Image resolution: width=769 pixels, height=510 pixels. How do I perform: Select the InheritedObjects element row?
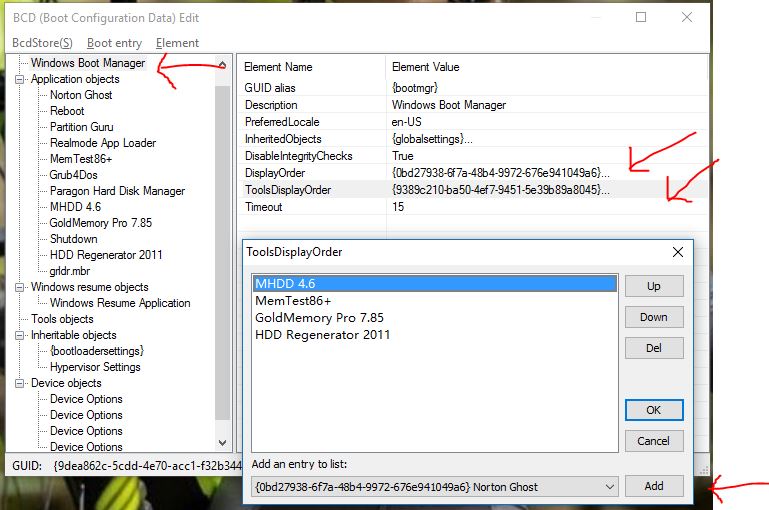(473, 139)
